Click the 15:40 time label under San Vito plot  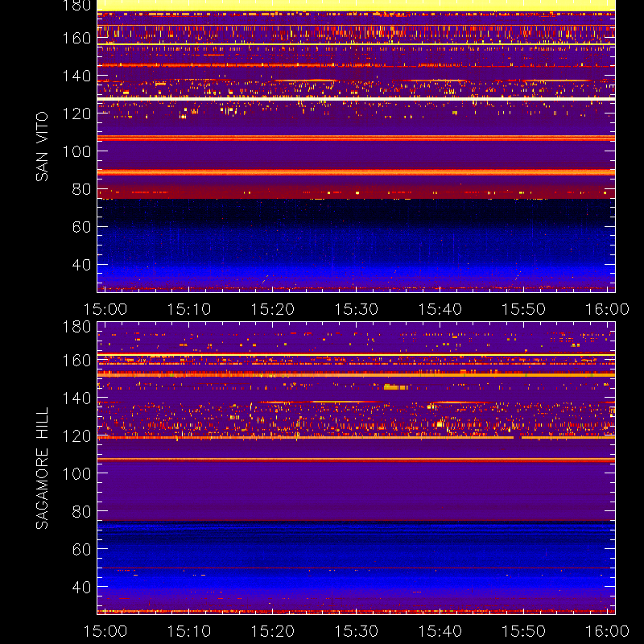pos(440,309)
